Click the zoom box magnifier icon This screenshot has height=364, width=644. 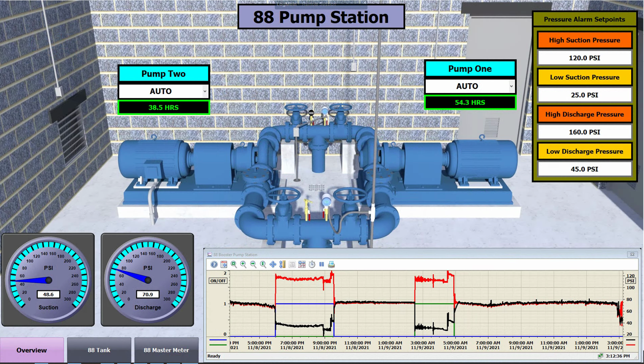tap(234, 264)
